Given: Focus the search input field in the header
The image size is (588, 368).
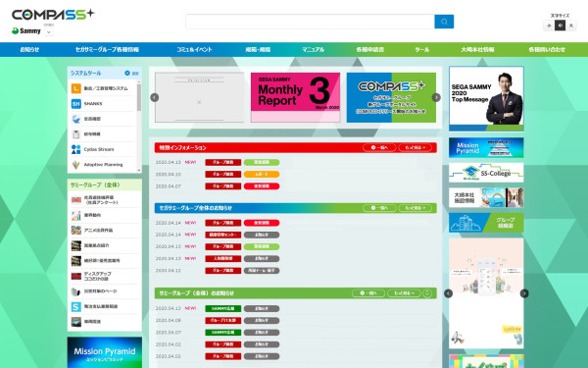Looking at the screenshot, I should (x=310, y=22).
